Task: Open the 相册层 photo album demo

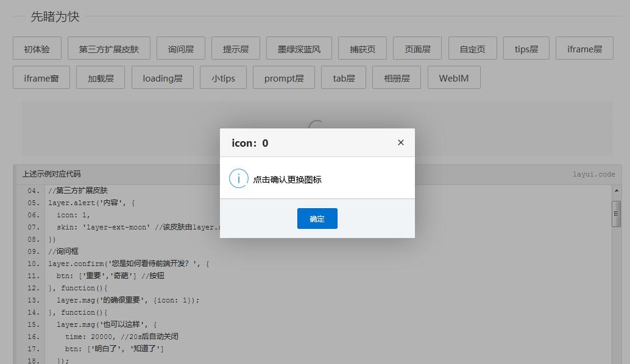Action: click(396, 77)
